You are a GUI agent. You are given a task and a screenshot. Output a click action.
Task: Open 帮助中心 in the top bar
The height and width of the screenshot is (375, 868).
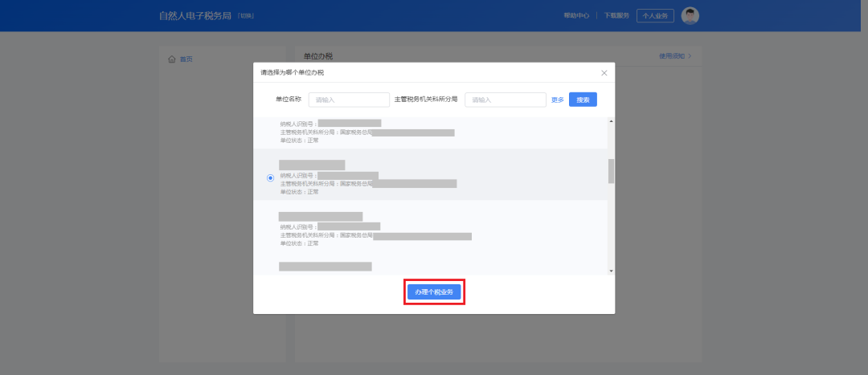coord(576,16)
